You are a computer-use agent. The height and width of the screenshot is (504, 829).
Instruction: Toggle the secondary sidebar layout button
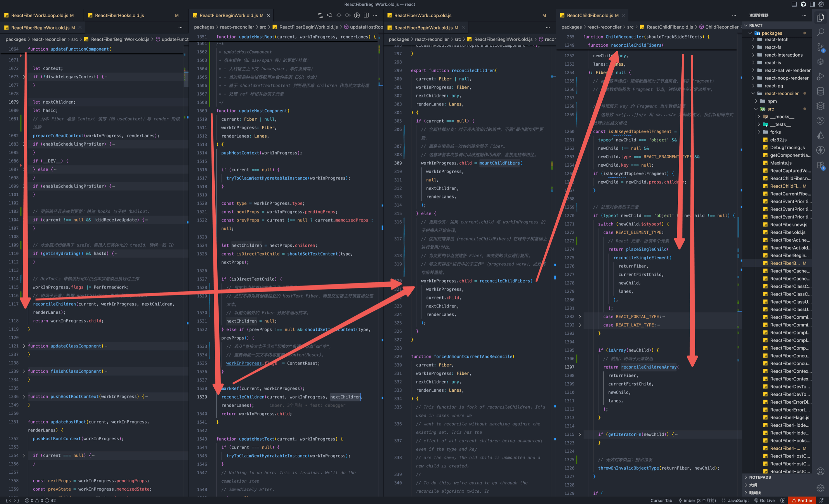coord(812,5)
